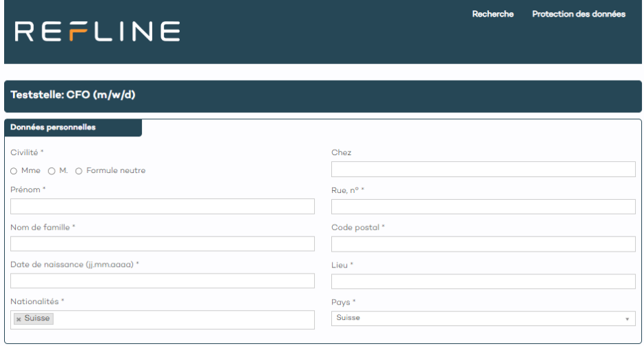Click the Rue, n° input box
This screenshot has height=346, width=644.
483,206
